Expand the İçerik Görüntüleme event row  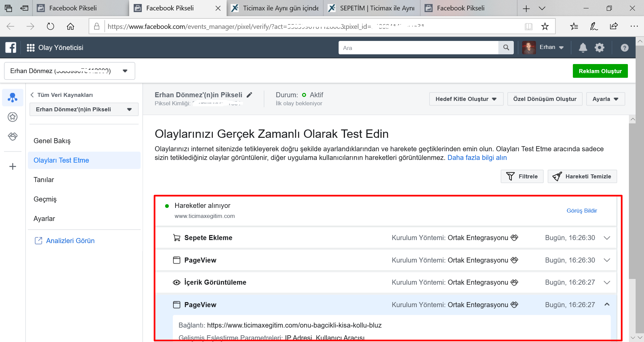click(607, 282)
